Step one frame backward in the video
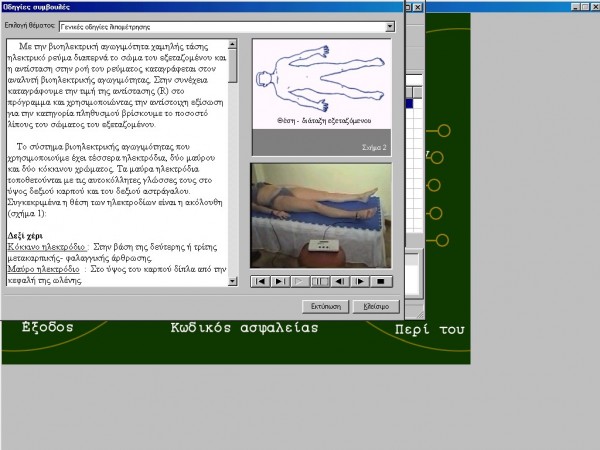This screenshot has width=600, height=450. click(x=340, y=282)
